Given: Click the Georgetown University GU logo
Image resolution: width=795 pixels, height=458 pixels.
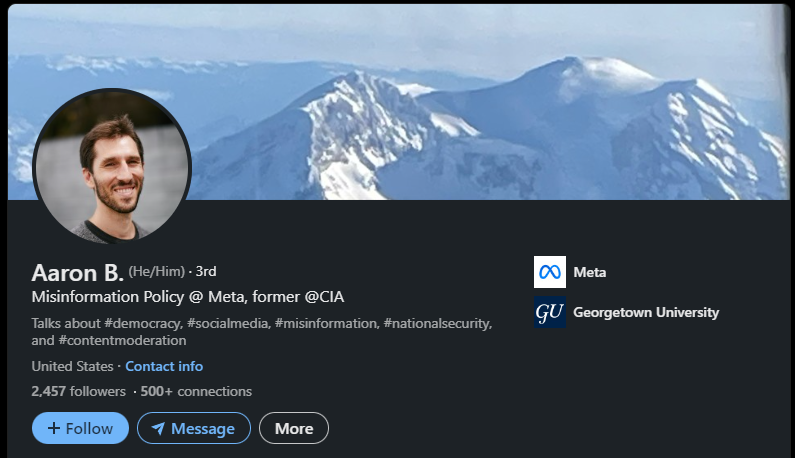Looking at the screenshot, I should pos(549,312).
